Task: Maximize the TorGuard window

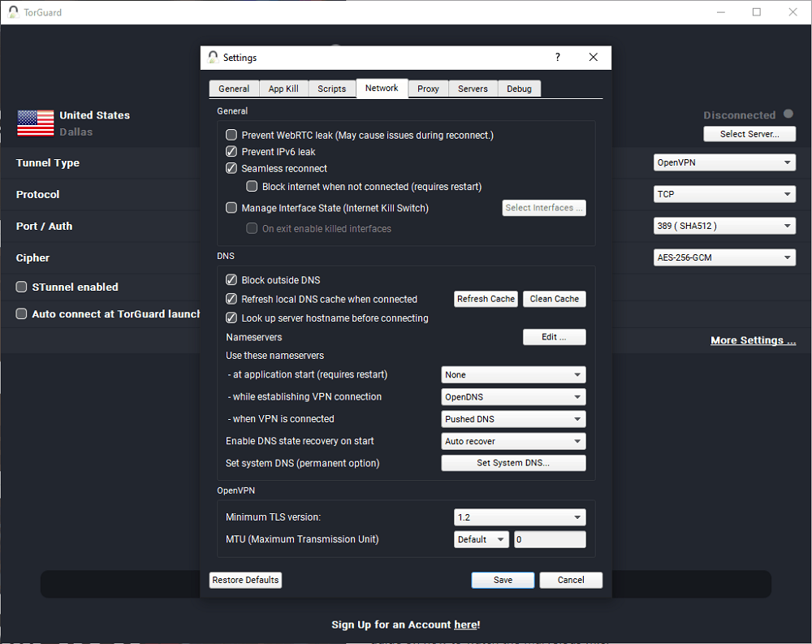Action: point(757,12)
